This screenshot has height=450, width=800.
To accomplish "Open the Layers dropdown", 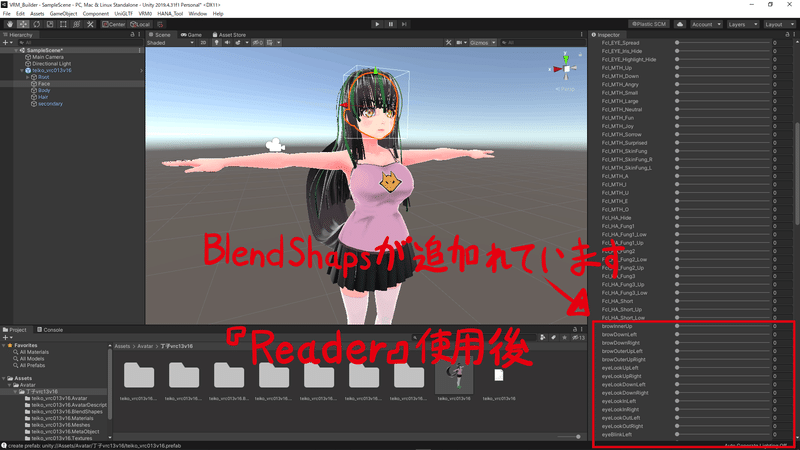I will (742, 24).
